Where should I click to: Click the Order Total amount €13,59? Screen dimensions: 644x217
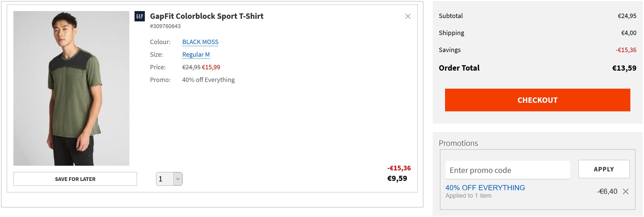pyautogui.click(x=624, y=68)
